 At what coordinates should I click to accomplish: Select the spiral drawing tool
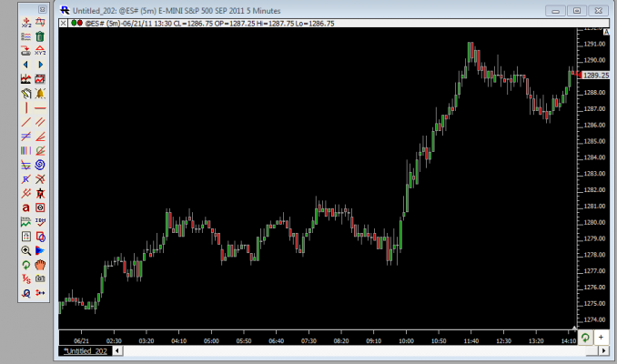(x=40, y=165)
